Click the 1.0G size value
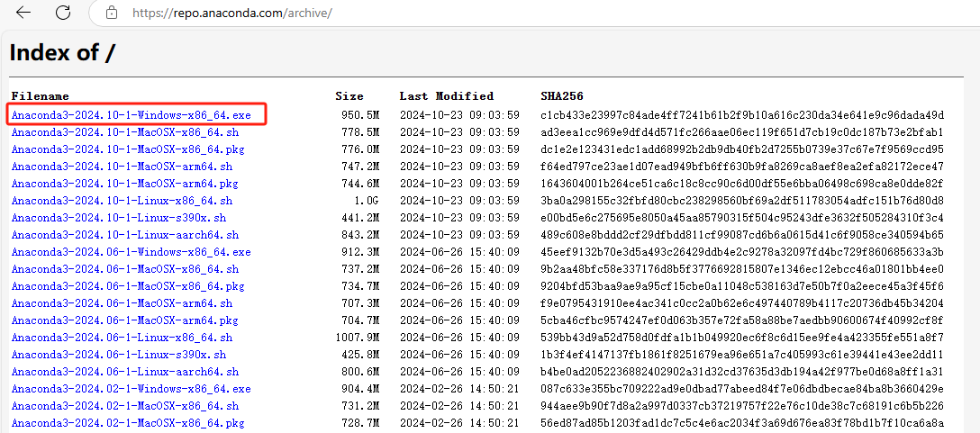Screen dimensions: 980x433 [x=367, y=201]
